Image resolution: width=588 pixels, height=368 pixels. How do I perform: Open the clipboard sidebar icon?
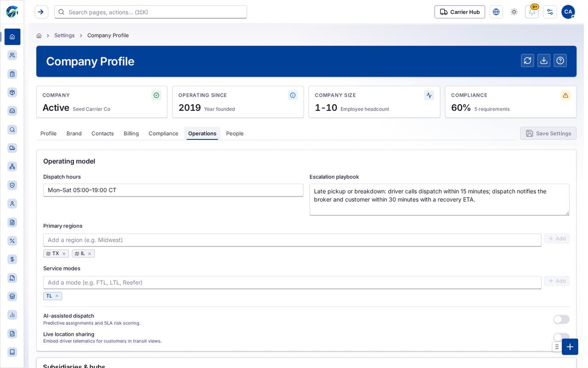click(12, 74)
